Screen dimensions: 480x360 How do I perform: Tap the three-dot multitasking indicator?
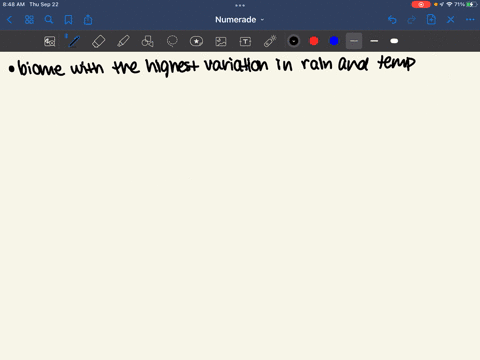pos(240,5)
